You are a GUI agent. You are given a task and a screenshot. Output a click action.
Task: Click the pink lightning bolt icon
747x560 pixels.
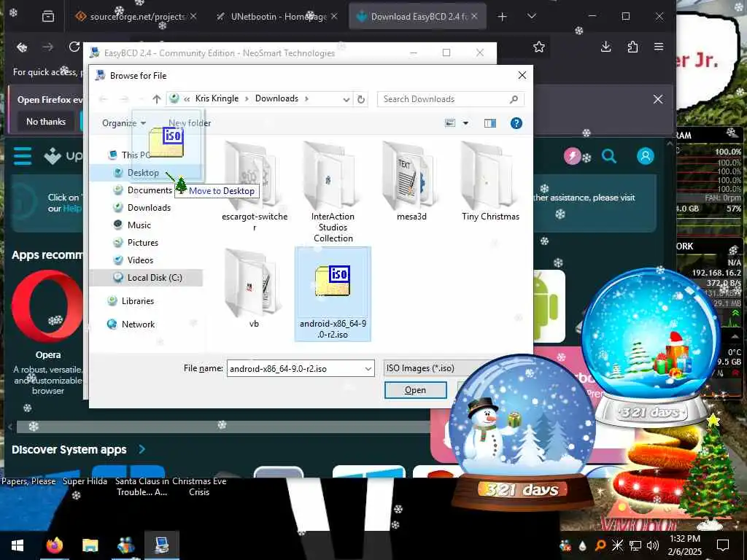(x=572, y=156)
